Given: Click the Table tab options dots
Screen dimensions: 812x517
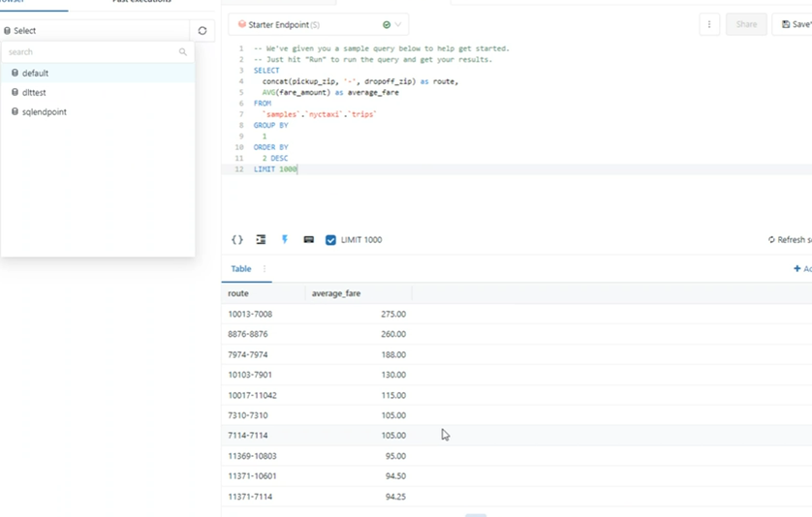Looking at the screenshot, I should coord(265,269).
